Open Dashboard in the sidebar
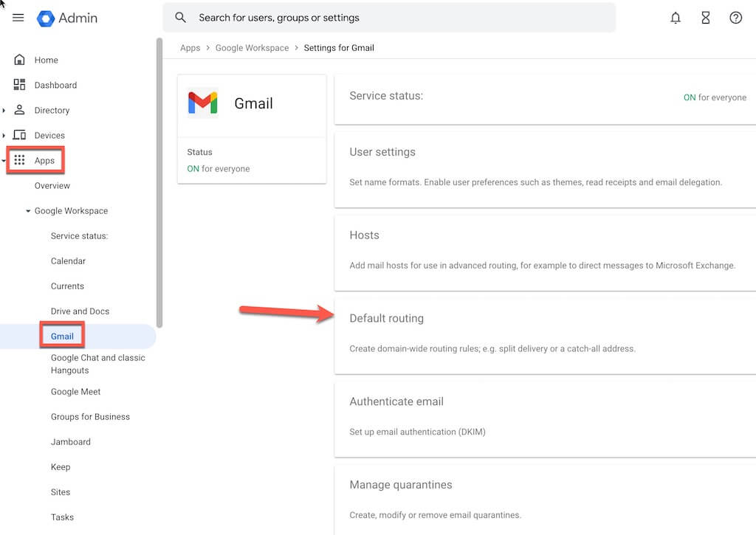 click(55, 85)
